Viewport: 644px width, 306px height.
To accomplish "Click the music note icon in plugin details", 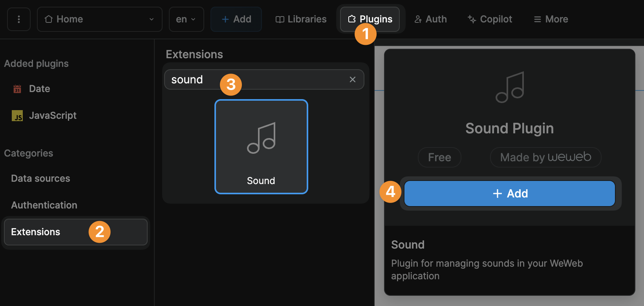I will [x=510, y=87].
